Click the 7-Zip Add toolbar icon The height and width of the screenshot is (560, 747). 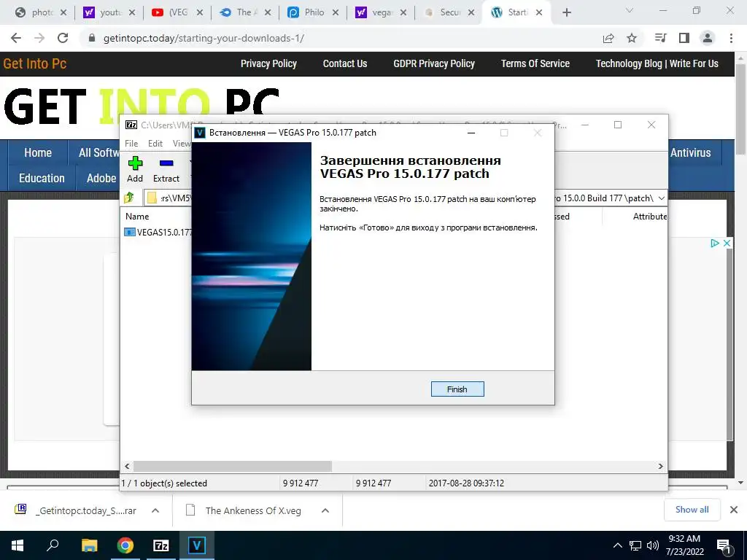click(135, 163)
